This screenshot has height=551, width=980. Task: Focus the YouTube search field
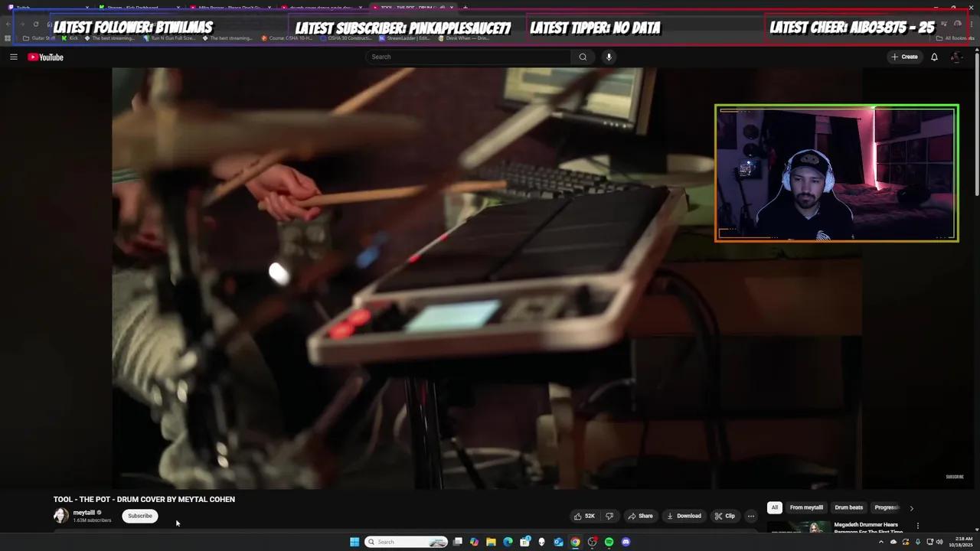click(x=467, y=57)
